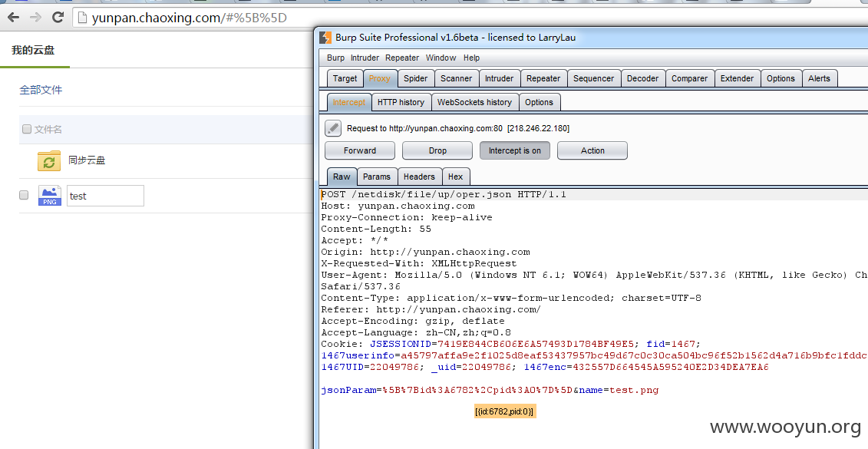Switch to the Target tab

(x=345, y=78)
